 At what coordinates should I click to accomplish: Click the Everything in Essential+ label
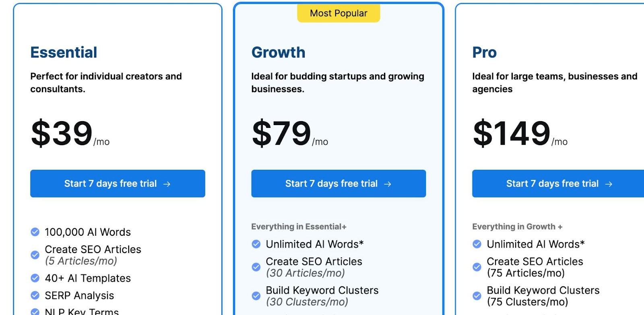299,226
